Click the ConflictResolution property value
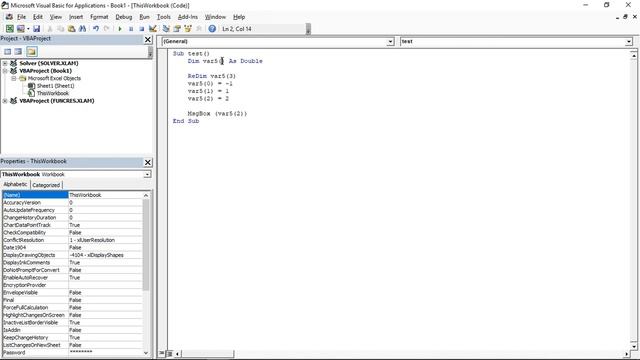 105,240
